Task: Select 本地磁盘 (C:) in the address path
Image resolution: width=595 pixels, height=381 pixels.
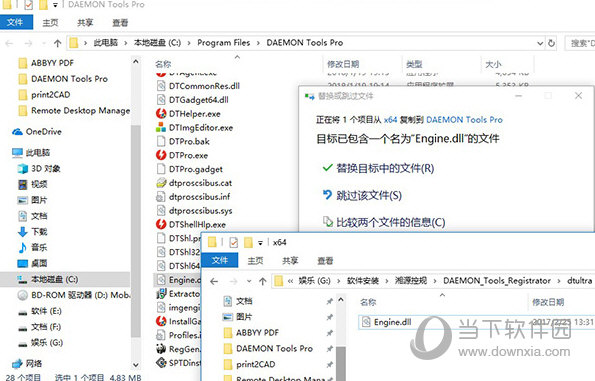Action: (157, 43)
